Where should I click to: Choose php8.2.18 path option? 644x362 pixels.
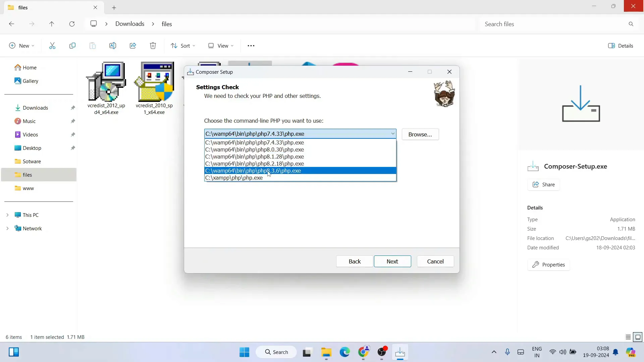point(300,164)
